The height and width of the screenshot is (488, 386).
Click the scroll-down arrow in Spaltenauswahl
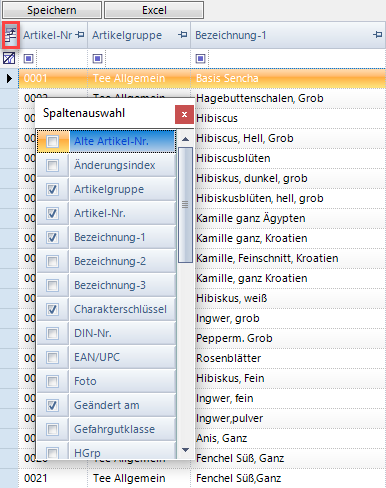tap(185, 450)
